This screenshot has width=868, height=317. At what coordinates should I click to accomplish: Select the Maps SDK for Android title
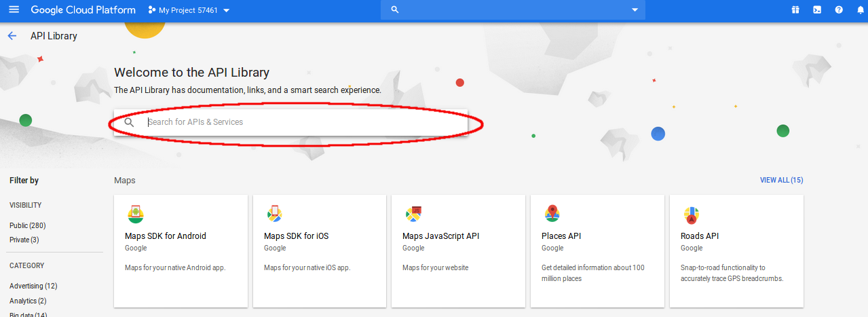tap(166, 236)
